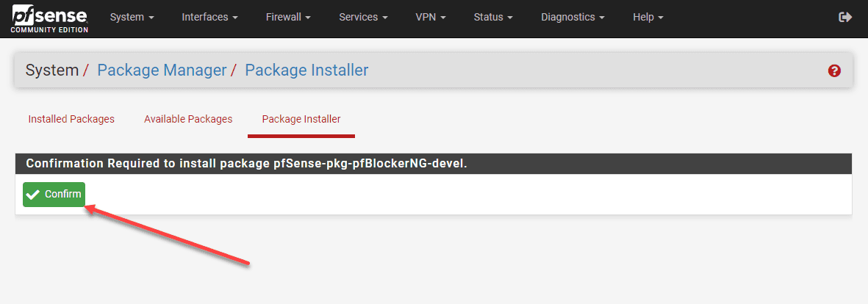This screenshot has width=868, height=304.
Task: Click the checkmark icon on Confirm
Action: [x=33, y=195]
